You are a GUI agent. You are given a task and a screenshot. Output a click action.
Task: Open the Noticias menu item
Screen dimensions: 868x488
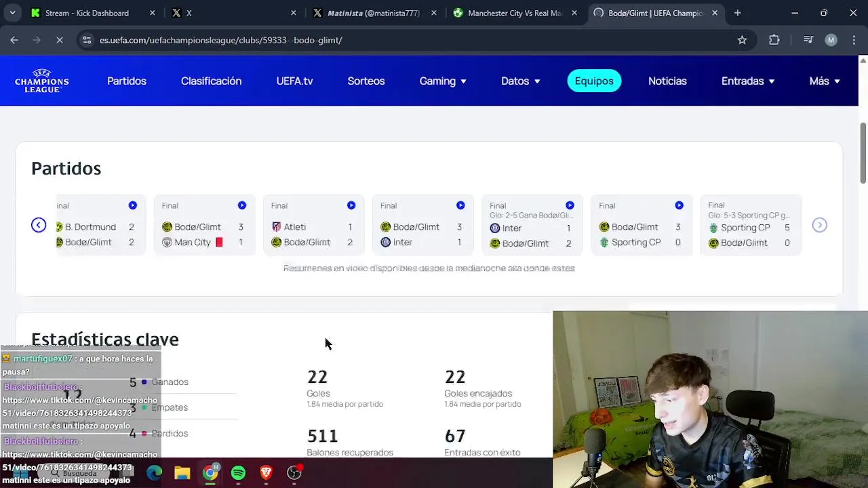[x=667, y=81]
